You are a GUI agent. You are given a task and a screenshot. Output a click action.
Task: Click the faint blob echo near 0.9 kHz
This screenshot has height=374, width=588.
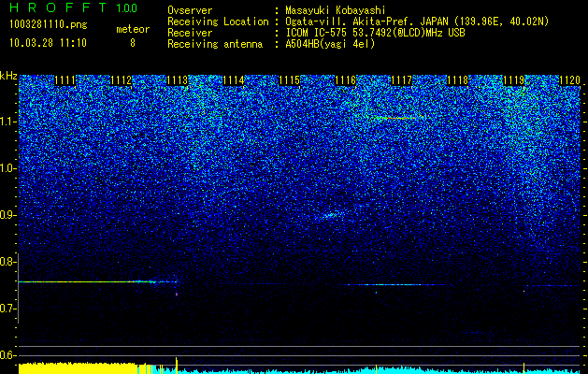click(330, 215)
